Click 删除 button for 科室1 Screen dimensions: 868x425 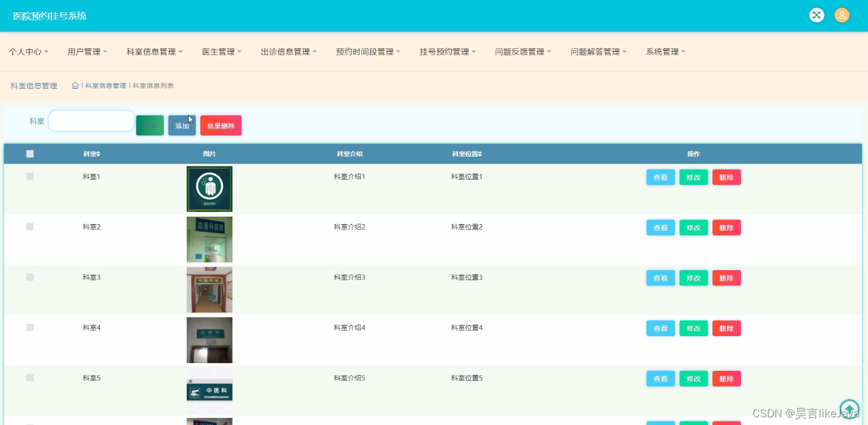pos(727,177)
